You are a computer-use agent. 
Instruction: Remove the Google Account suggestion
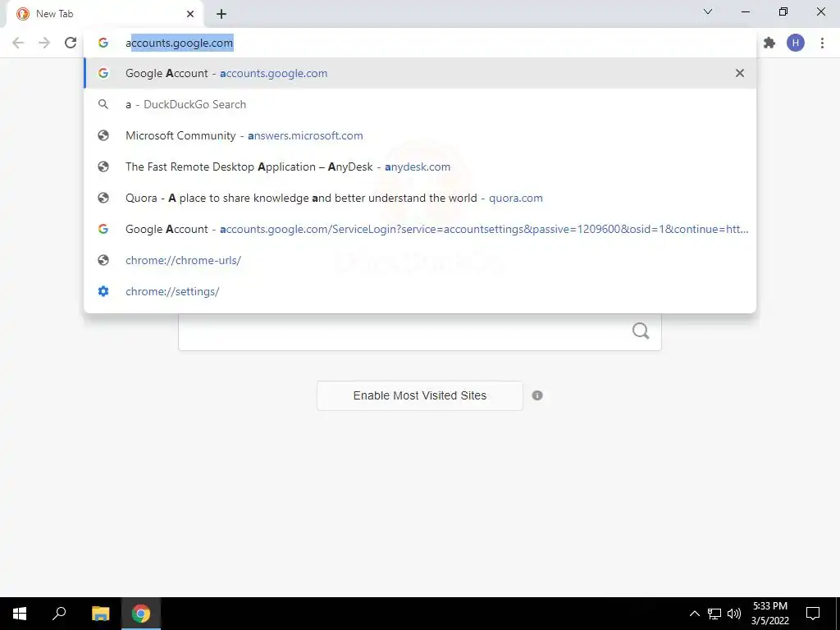(740, 73)
